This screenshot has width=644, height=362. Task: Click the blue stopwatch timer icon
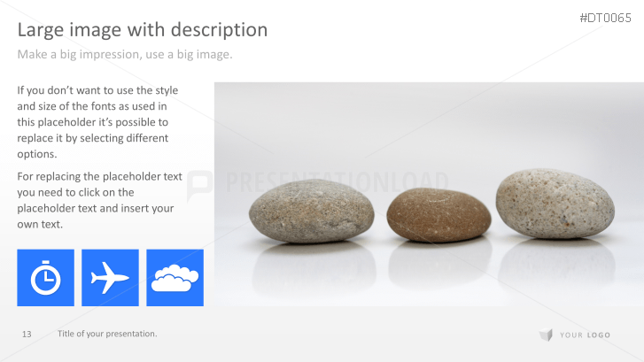click(x=45, y=277)
